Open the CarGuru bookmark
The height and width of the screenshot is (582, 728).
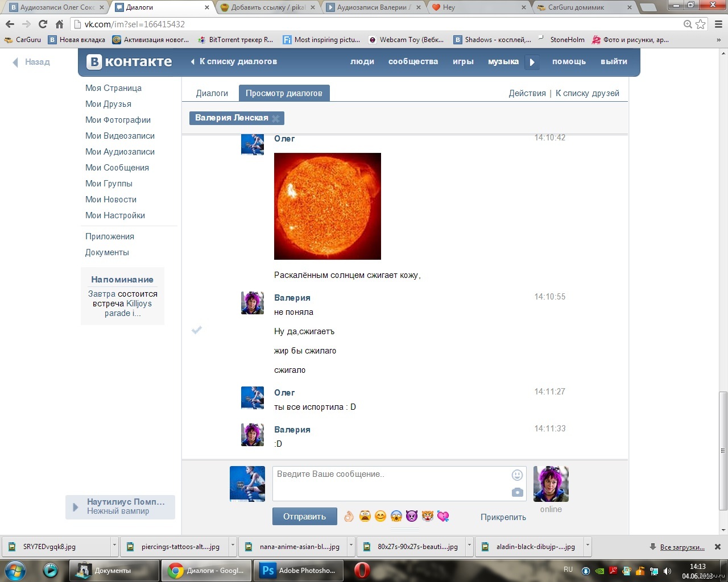tap(23, 40)
